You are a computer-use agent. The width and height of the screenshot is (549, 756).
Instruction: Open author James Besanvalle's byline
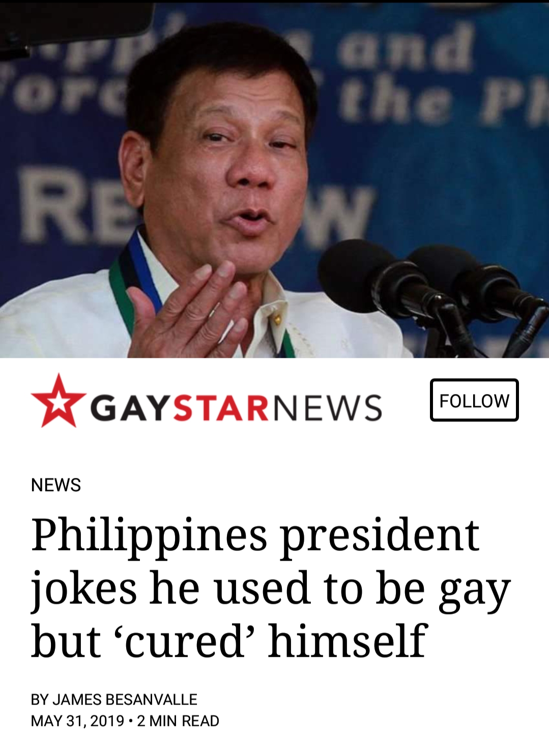114,700
